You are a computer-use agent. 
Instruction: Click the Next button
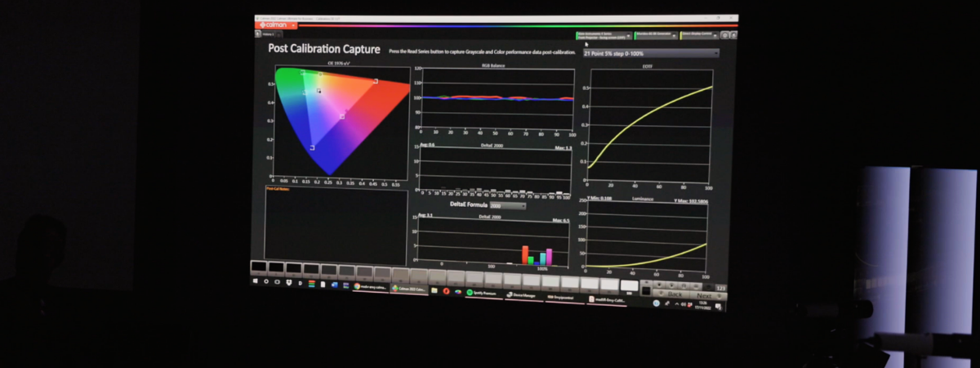[704, 295]
